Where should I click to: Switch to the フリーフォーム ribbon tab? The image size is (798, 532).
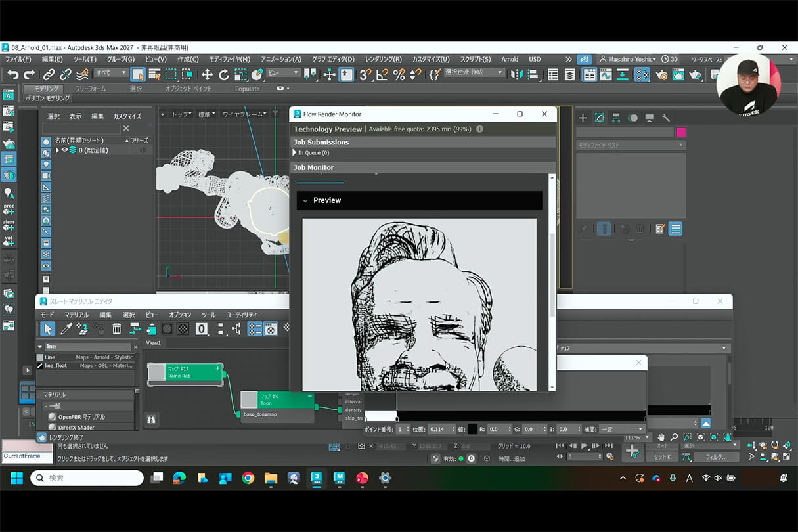[x=91, y=89]
